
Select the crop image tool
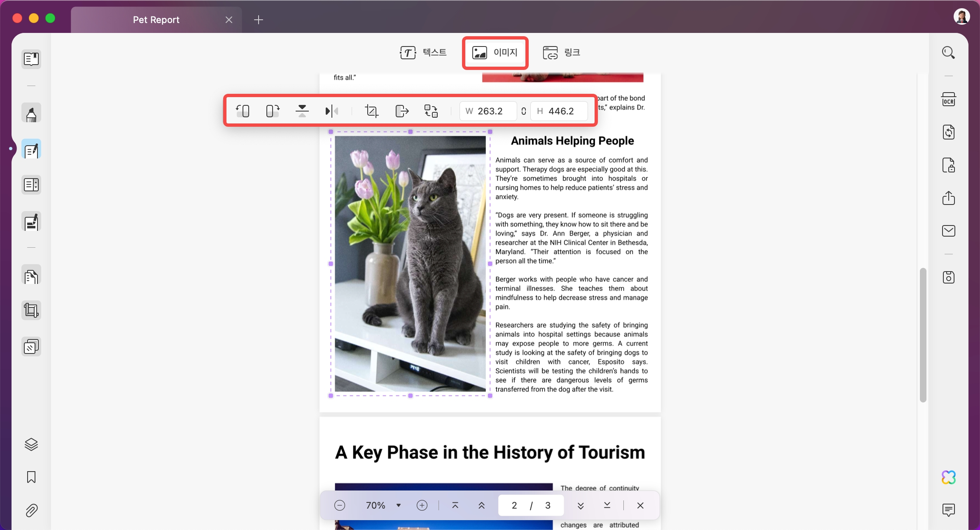tap(371, 111)
